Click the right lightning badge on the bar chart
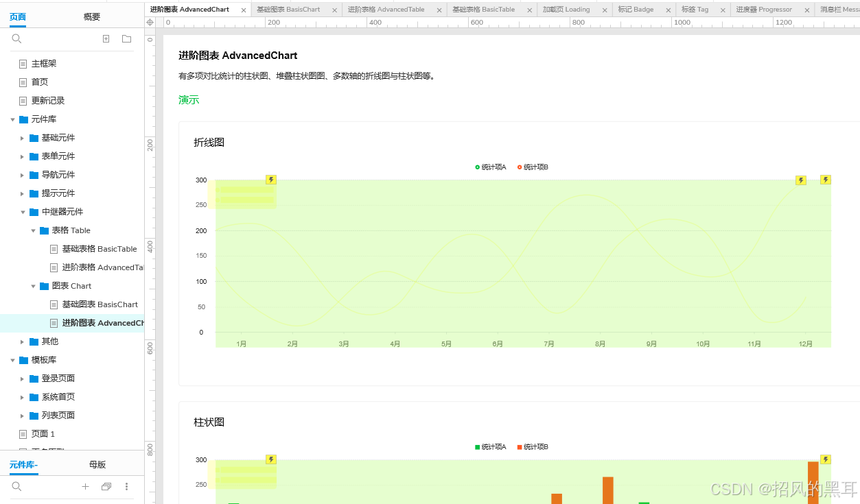The width and height of the screenshot is (860, 504). click(826, 459)
